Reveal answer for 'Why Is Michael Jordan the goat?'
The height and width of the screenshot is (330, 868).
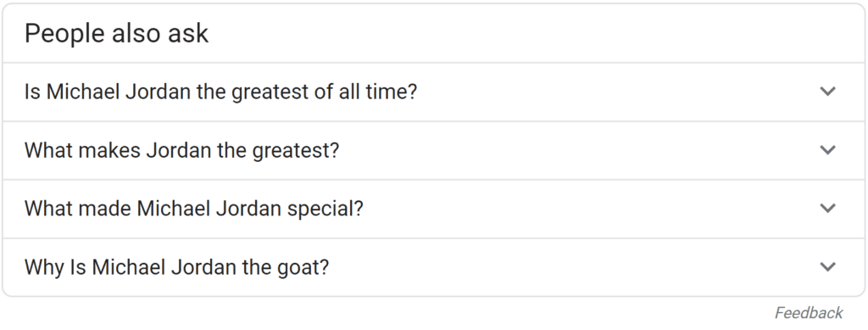[x=433, y=267]
